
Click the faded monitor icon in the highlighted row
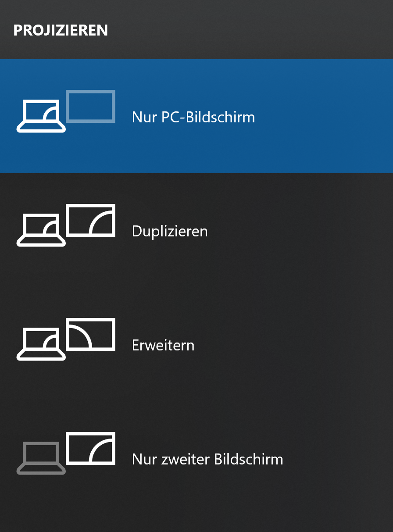coord(90,106)
